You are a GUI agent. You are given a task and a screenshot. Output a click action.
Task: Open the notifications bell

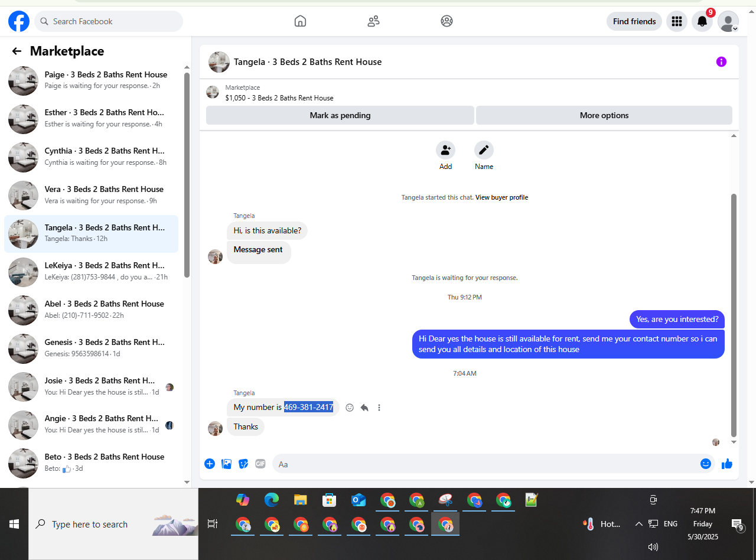[702, 21]
